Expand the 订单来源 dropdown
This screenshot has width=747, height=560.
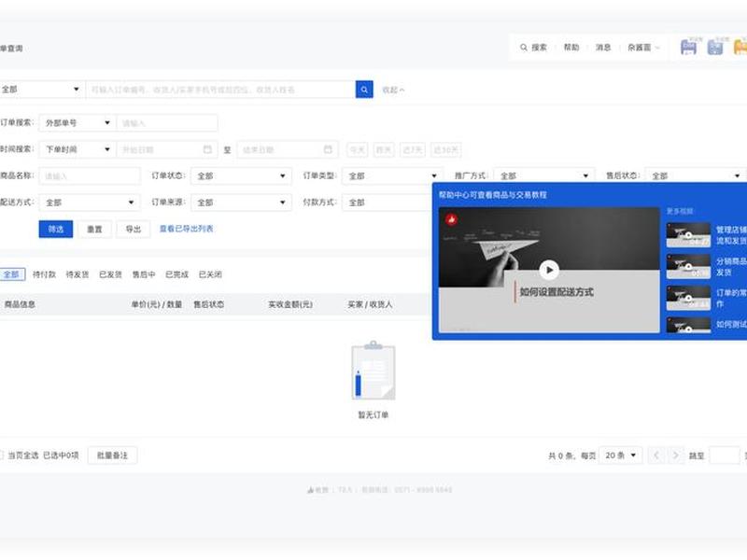(x=241, y=203)
